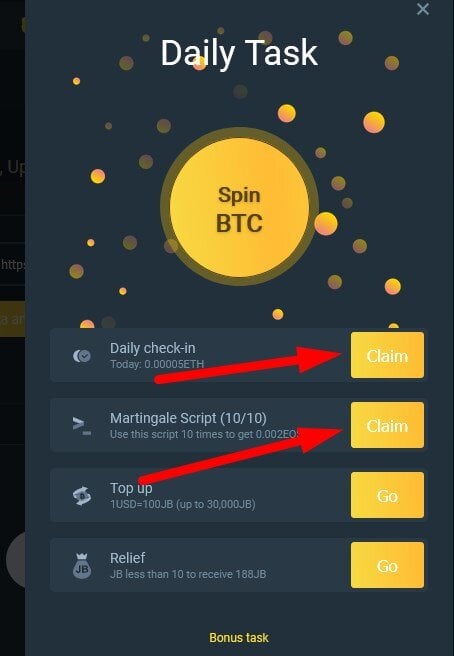Select the Daily check-in title text
This screenshot has height=656, width=454.
[153, 348]
